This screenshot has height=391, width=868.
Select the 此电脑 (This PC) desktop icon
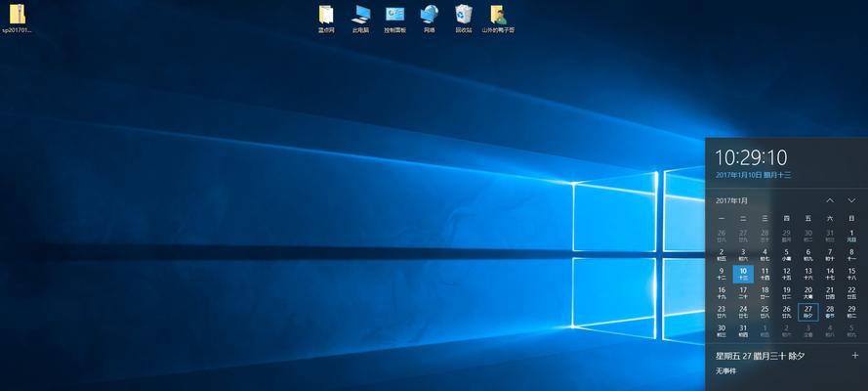click(361, 20)
